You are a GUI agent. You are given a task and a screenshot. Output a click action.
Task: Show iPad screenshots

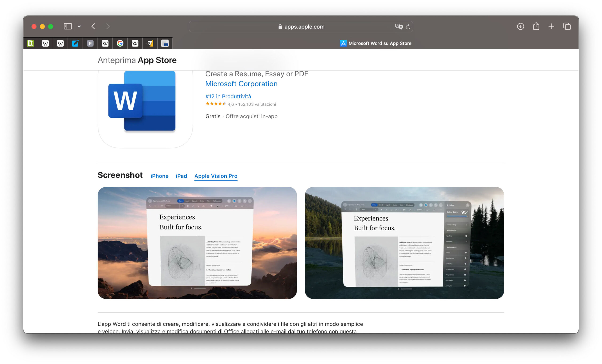[181, 176]
